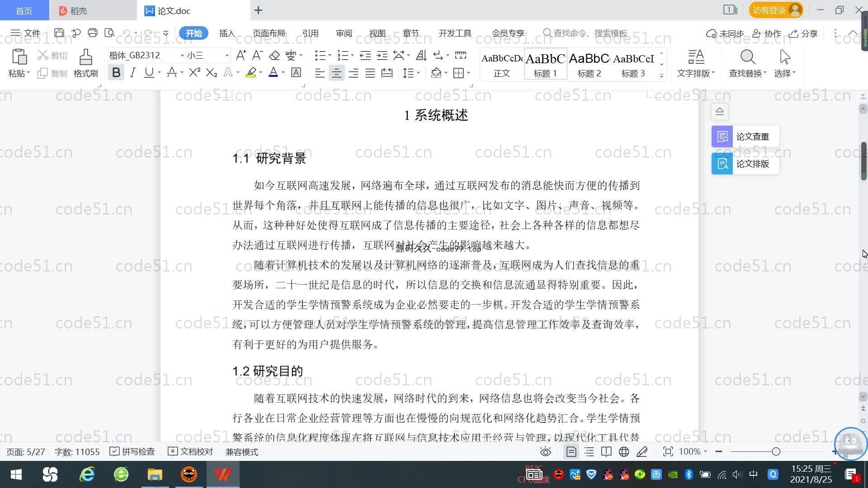Viewport: 868px width, 488px height.
Task: Clear formatting with the eraser icon
Action: coord(274,55)
